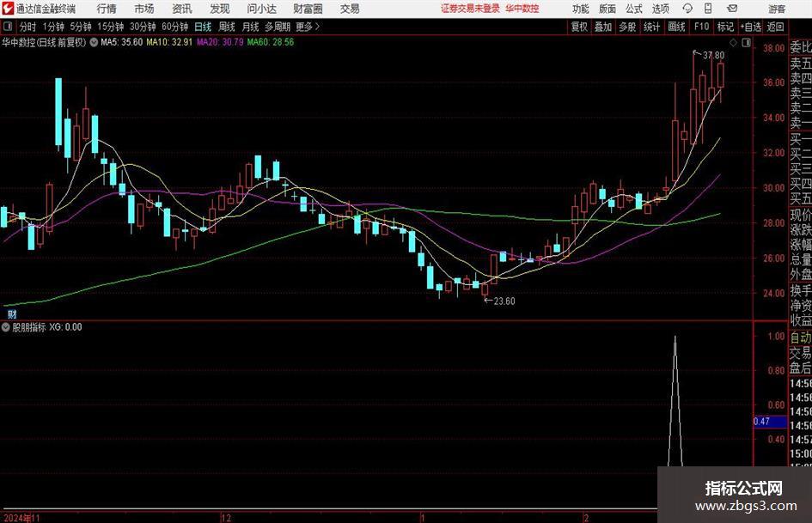Click the 股朋指标 XG: 0.00 label
The width and height of the screenshot is (812, 523).
[47, 327]
